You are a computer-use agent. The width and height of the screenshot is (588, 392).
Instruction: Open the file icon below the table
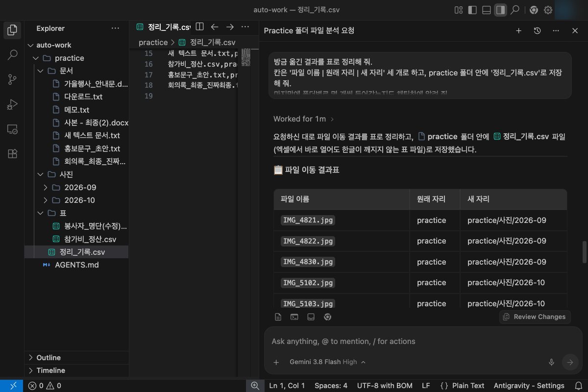click(278, 317)
